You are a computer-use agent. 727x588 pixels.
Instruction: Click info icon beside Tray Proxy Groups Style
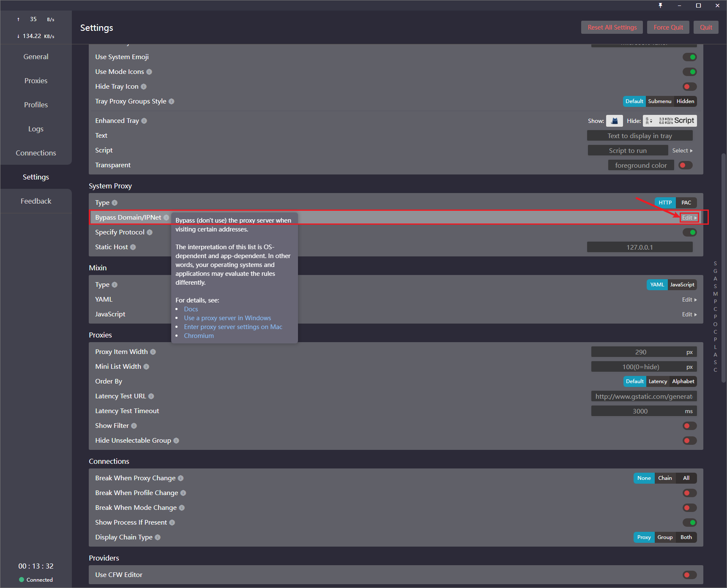click(x=172, y=101)
